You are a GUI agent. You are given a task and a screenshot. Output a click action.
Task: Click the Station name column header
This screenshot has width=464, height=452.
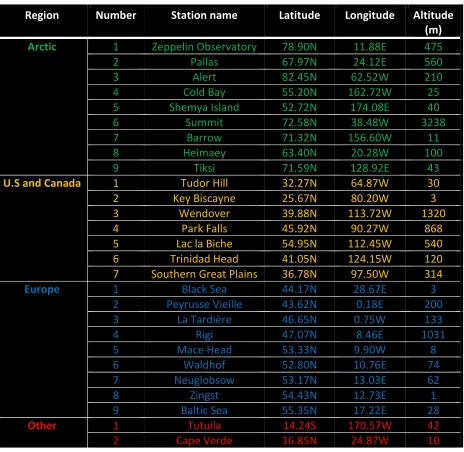coord(204,15)
